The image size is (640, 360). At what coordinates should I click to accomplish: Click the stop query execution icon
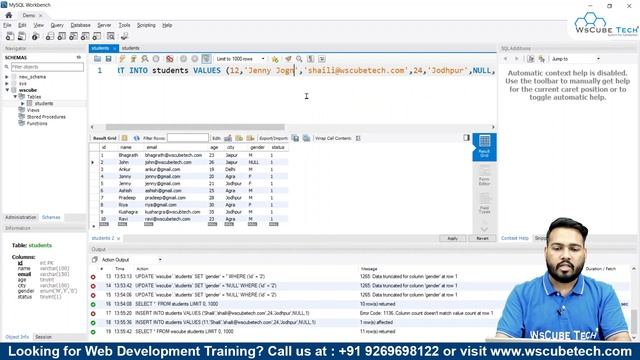156,59
